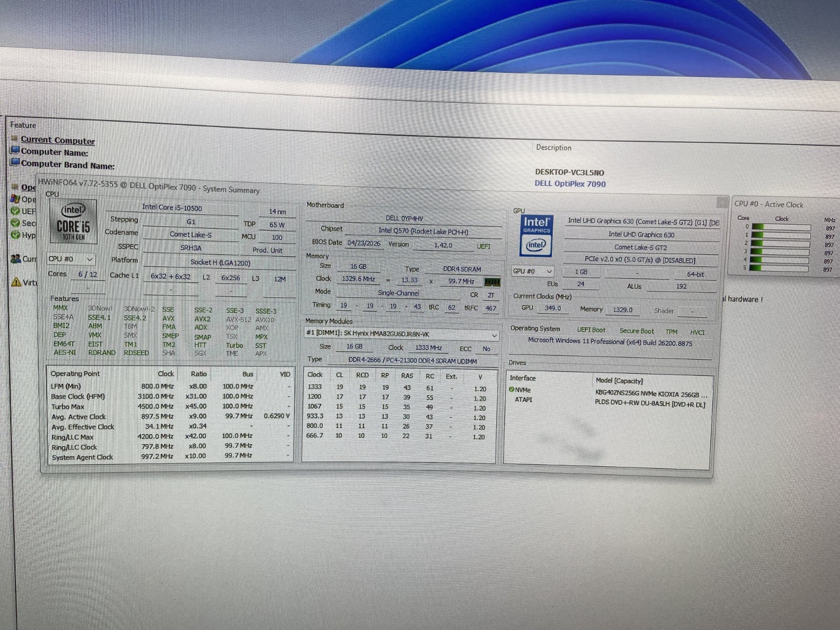Screen dimensions: 840x630
Task: Click the AES-NI feature flag
Action: click(65, 352)
